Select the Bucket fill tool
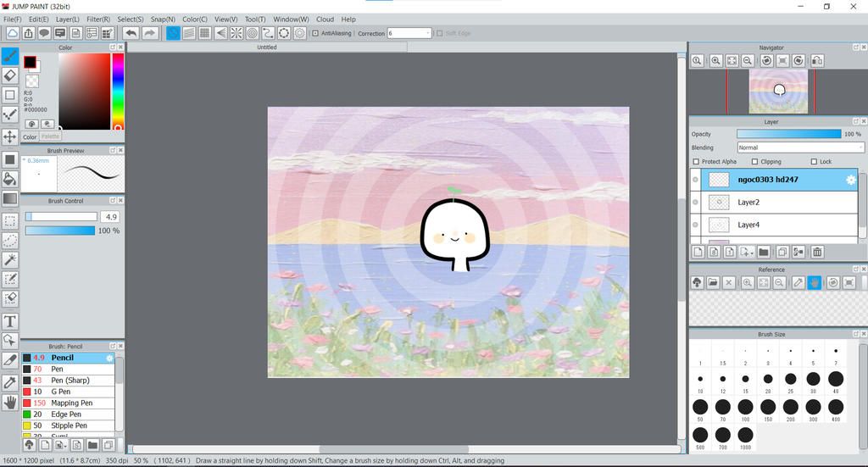The height and width of the screenshot is (467, 868). (10, 179)
